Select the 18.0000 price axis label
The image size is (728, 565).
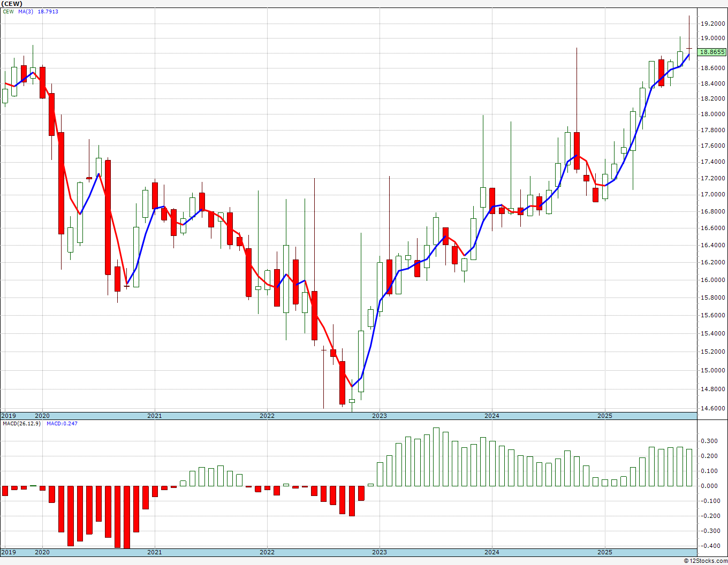pos(713,114)
